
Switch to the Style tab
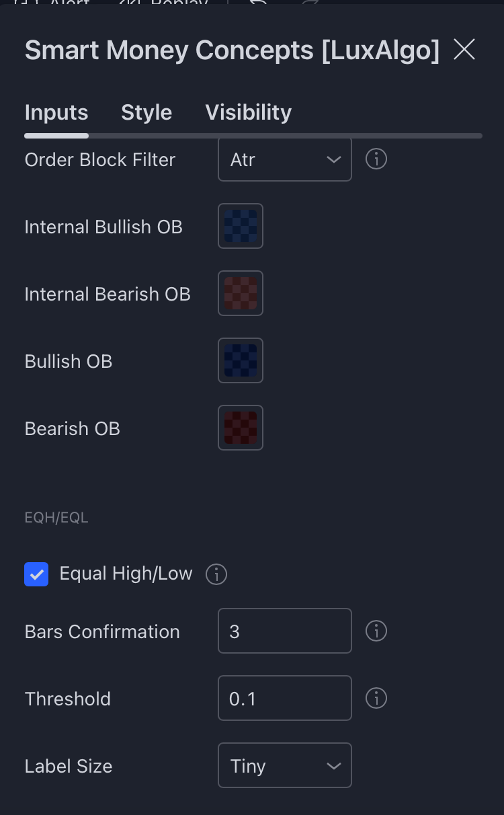coord(146,112)
